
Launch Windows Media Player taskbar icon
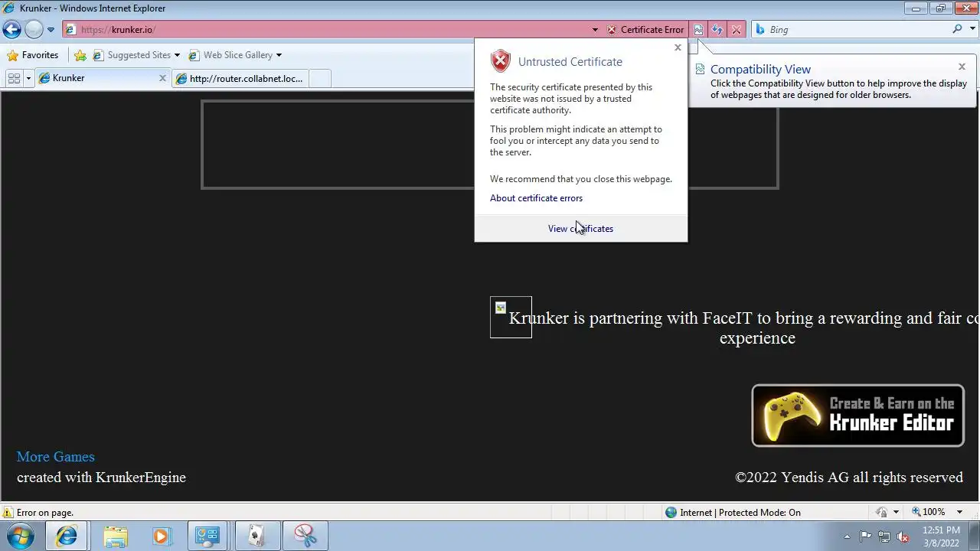point(161,536)
